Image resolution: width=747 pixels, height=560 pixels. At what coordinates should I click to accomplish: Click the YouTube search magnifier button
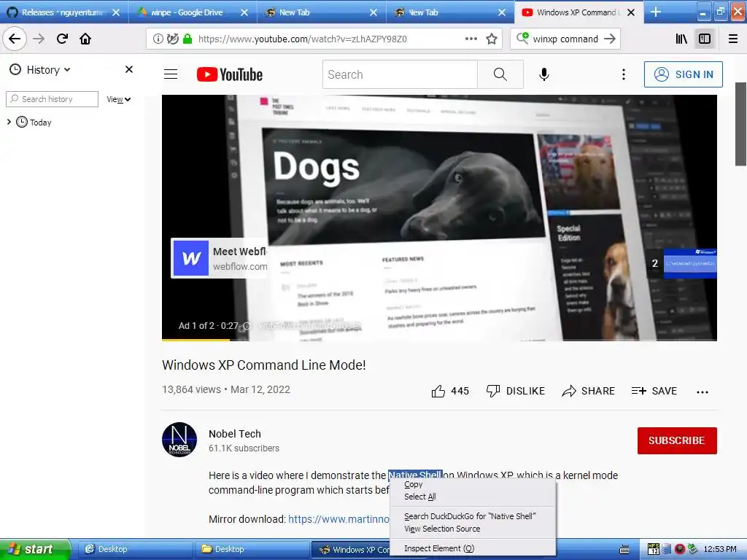pos(500,74)
